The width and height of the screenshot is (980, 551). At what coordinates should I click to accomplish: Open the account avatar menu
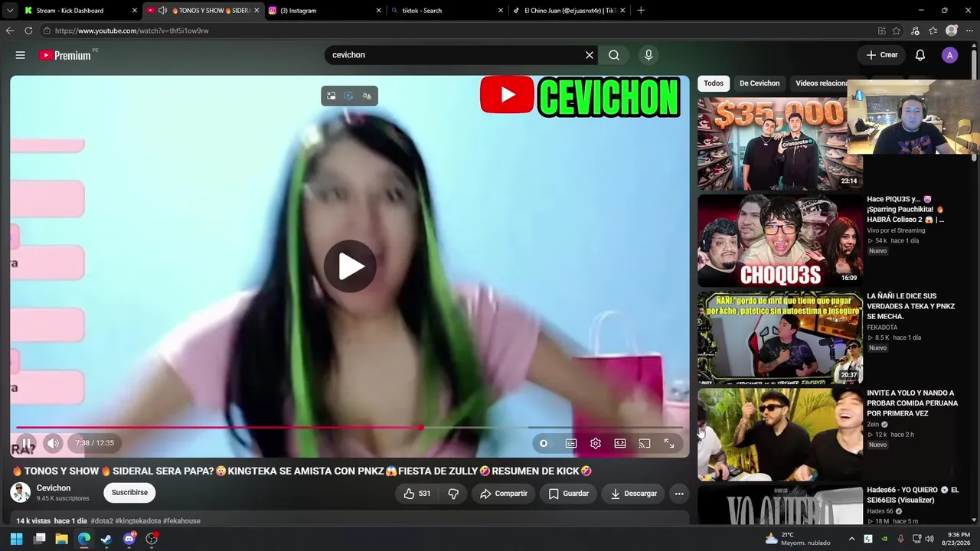tap(949, 55)
